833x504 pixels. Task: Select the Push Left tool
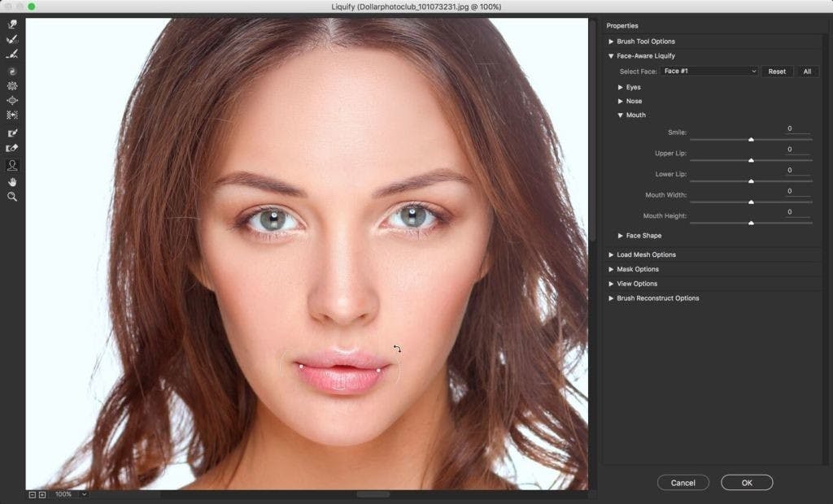point(11,115)
